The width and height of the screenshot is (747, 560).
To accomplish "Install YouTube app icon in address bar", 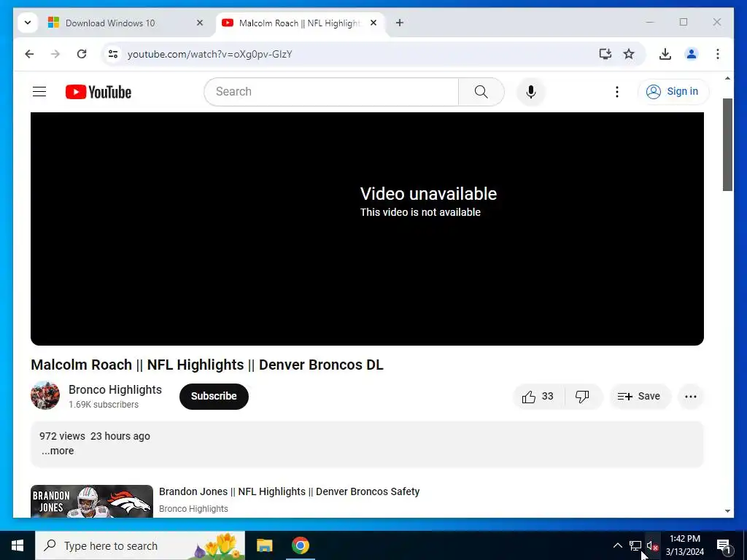I will point(605,54).
